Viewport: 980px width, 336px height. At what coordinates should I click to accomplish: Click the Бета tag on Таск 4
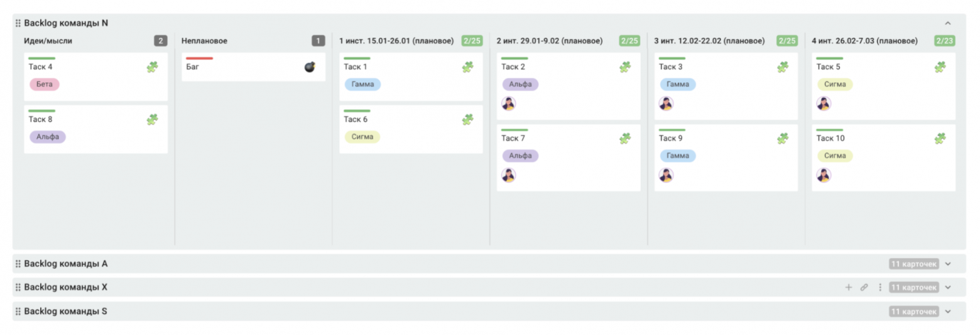(x=44, y=84)
